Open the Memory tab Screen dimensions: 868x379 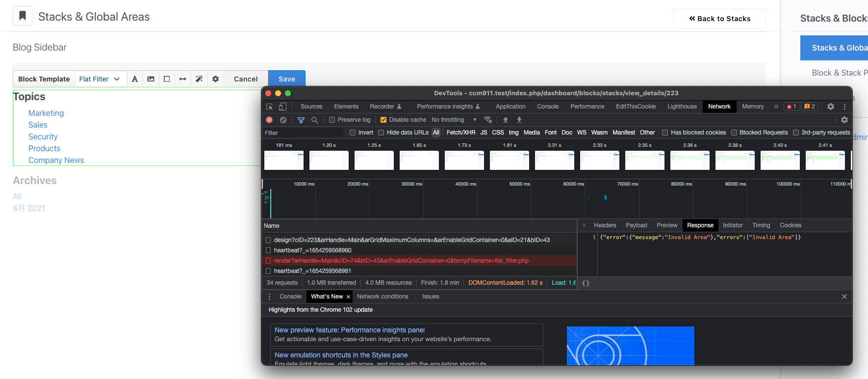[x=753, y=107]
